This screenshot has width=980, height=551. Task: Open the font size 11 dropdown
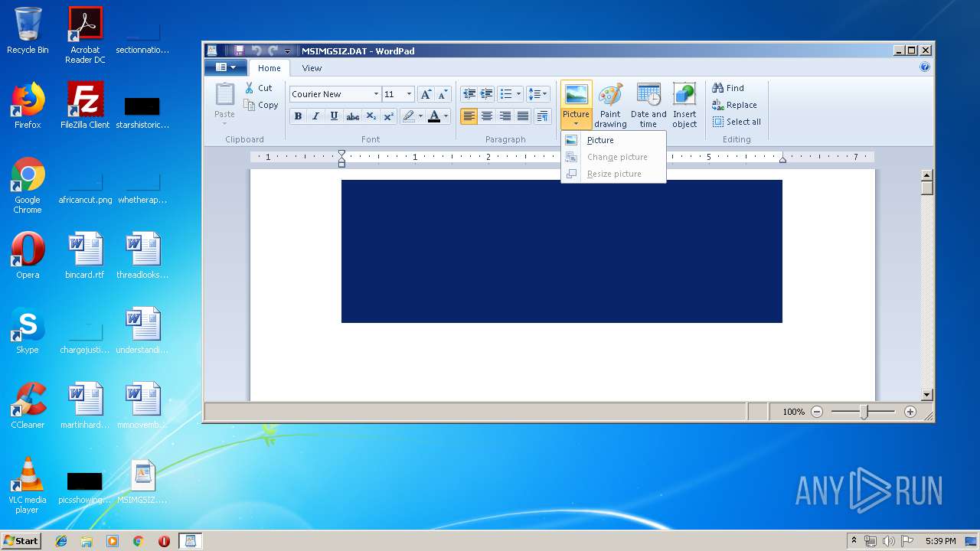click(x=409, y=94)
